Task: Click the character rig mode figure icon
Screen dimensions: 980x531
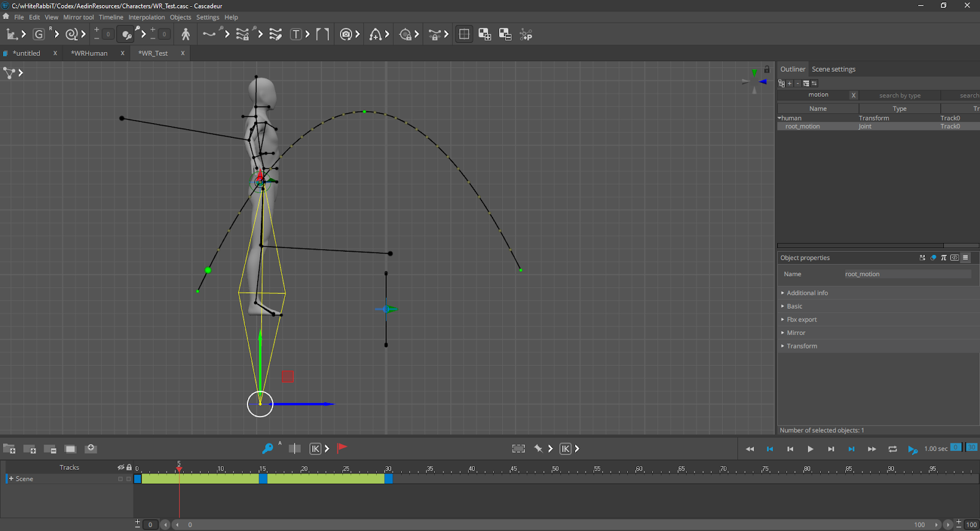Action: (186, 34)
